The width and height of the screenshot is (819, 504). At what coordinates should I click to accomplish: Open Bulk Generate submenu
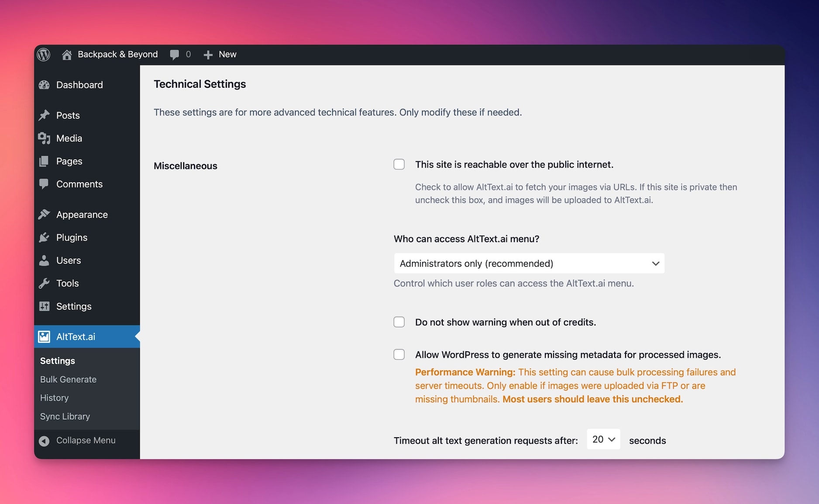point(68,379)
